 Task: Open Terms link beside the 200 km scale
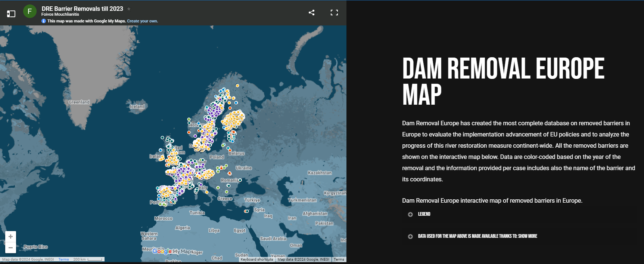point(63,260)
